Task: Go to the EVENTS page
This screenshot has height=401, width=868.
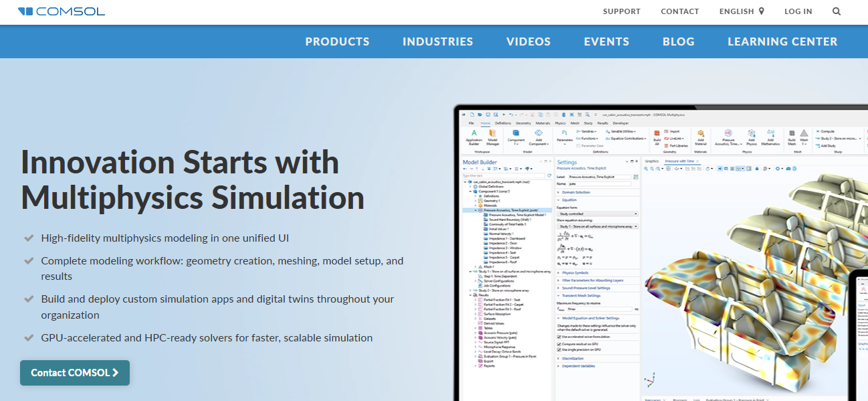Action: (607, 42)
